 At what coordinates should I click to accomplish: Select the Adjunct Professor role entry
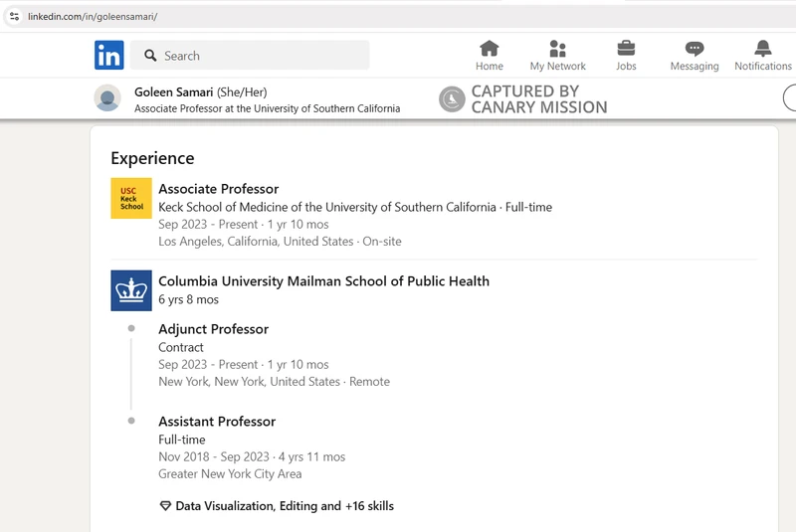(214, 329)
